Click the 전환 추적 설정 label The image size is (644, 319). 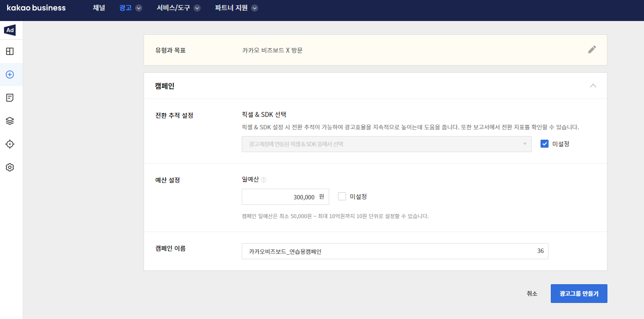pos(174,116)
